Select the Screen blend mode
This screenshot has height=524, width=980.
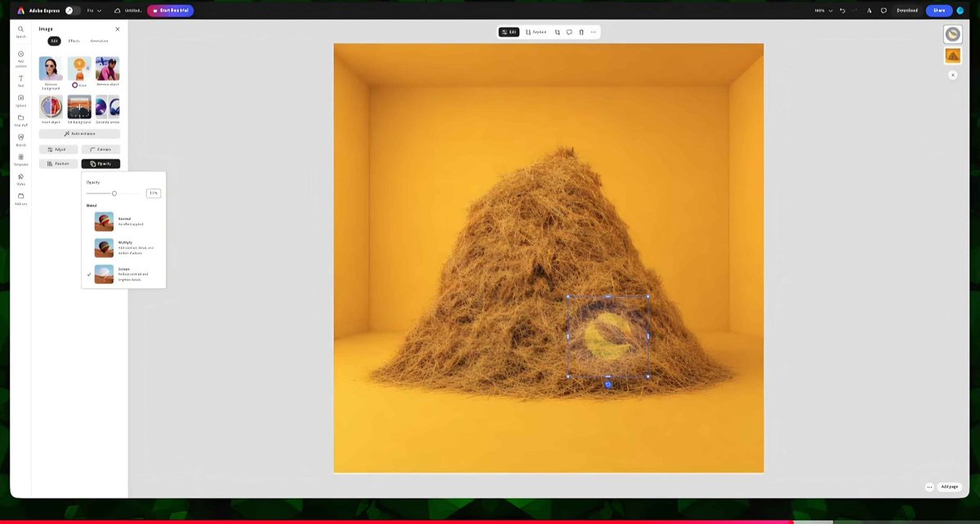tap(124, 274)
